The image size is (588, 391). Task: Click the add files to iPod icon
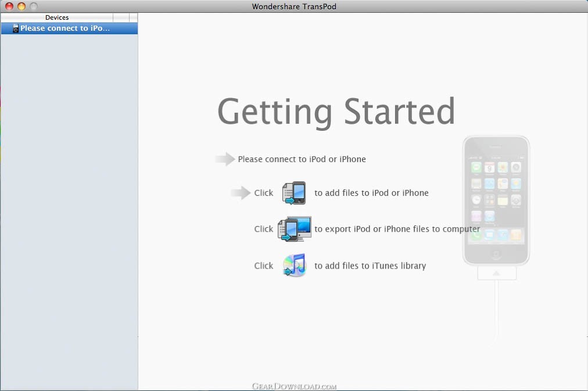pos(294,193)
